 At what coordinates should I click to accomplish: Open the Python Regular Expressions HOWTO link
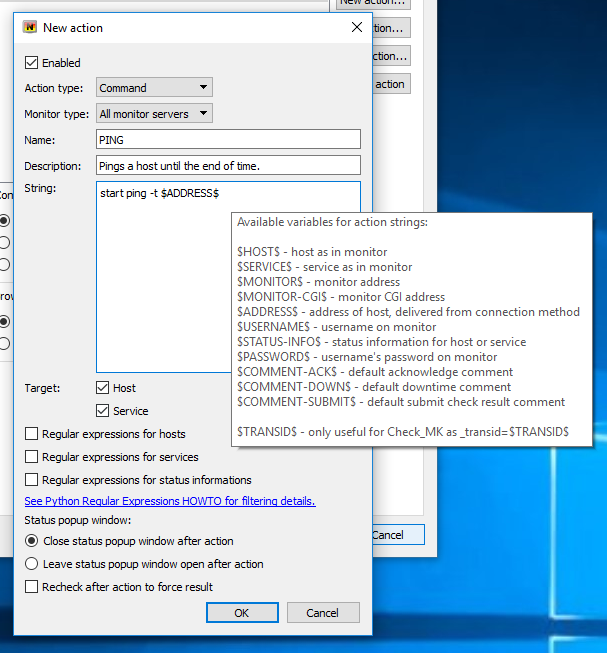(x=170, y=501)
